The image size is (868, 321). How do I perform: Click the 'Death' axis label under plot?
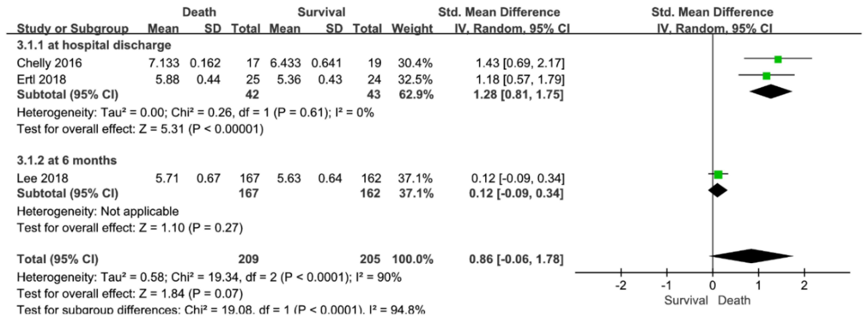(x=734, y=300)
